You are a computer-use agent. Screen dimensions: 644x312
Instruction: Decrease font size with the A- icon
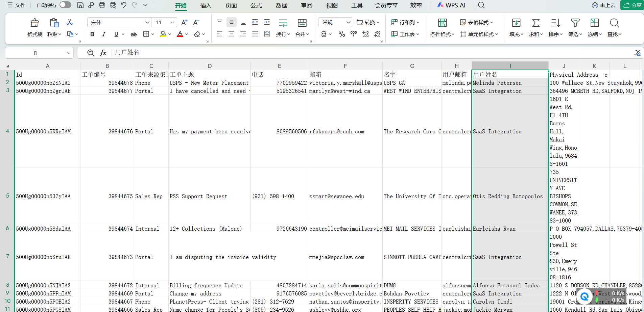pos(196,22)
